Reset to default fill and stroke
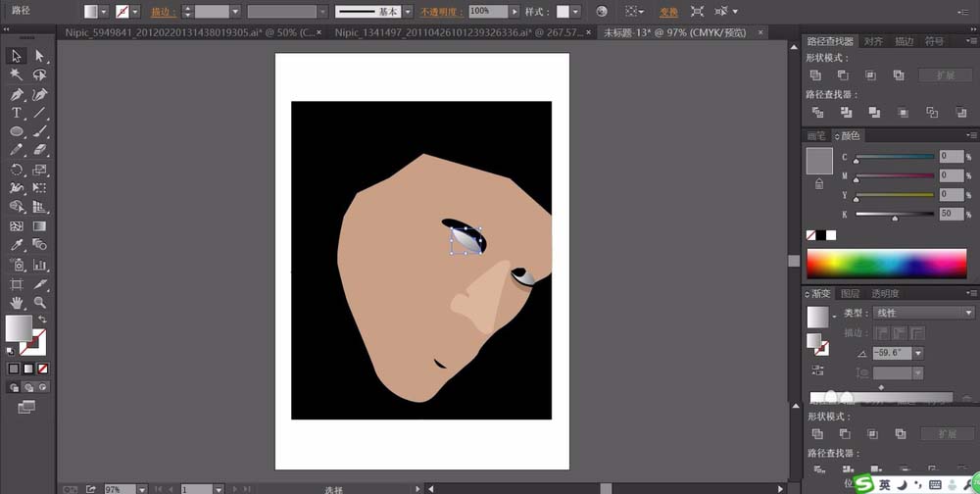The width and height of the screenshot is (980, 494). [x=11, y=351]
